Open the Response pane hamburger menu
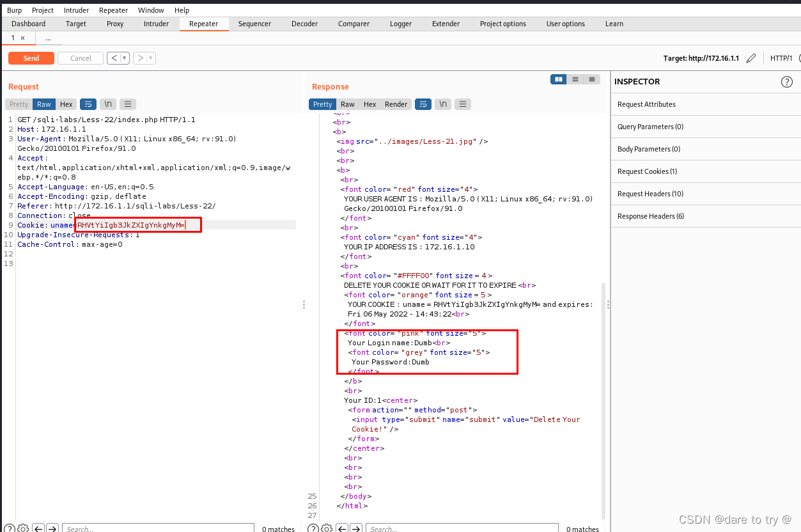Screen dimensions: 801x532 (x=463, y=104)
